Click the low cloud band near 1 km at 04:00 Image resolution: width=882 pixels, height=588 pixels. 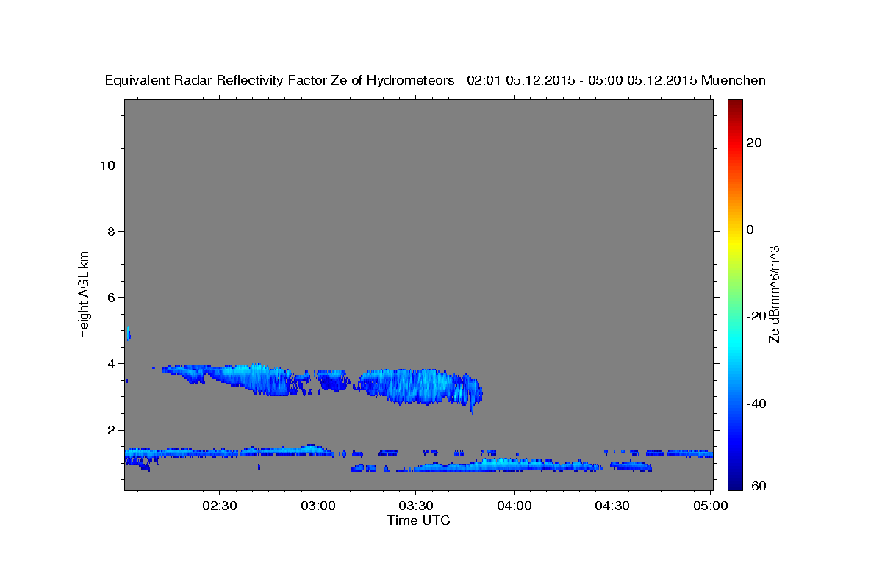tap(507, 465)
